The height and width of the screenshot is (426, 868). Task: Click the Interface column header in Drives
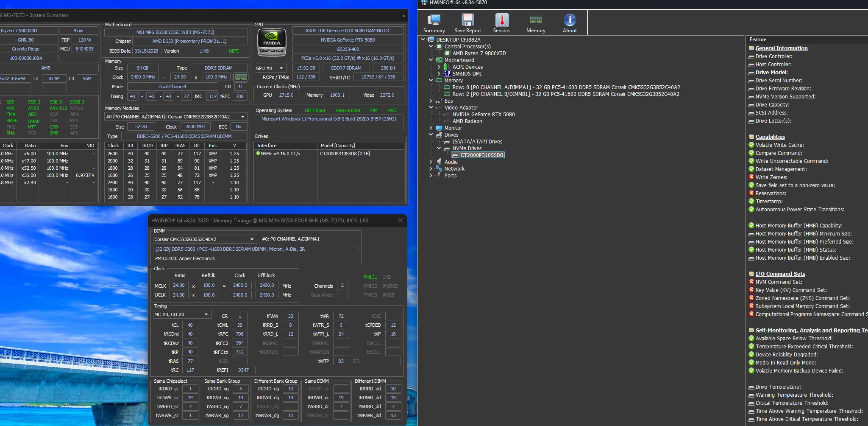tap(286, 146)
